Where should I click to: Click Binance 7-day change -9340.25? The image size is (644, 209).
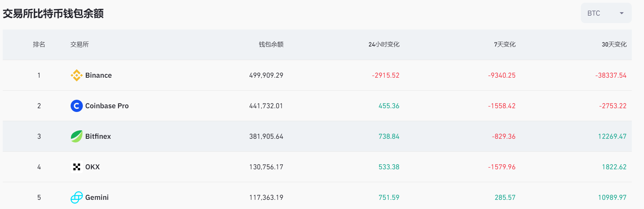click(x=502, y=75)
